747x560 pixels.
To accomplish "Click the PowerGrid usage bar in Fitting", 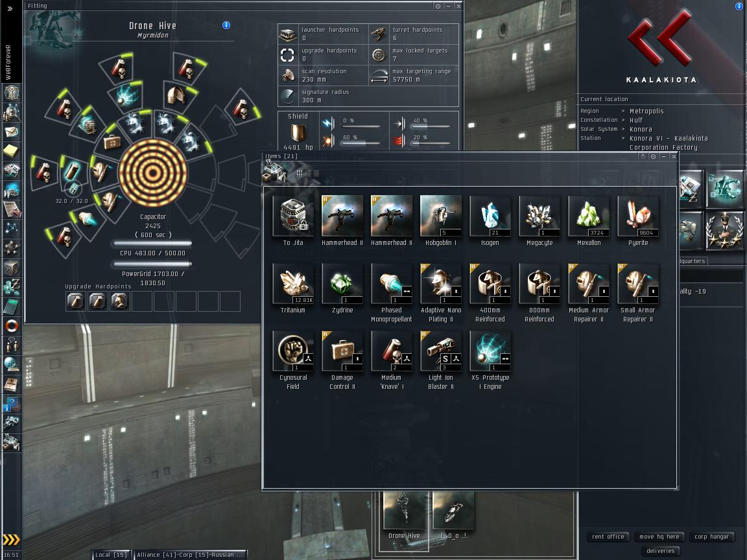I will [x=152, y=264].
